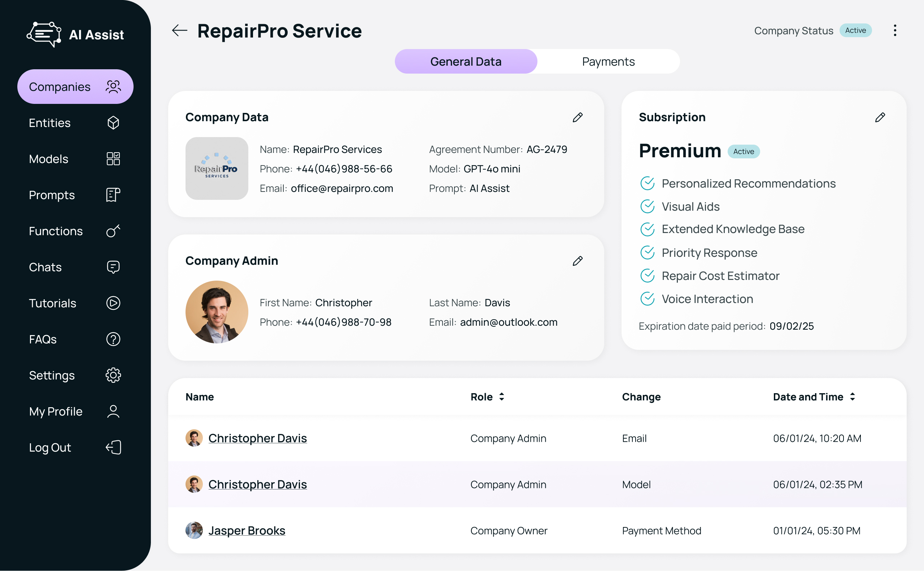Open the three-dot options menu
924x571 pixels.
click(x=895, y=31)
